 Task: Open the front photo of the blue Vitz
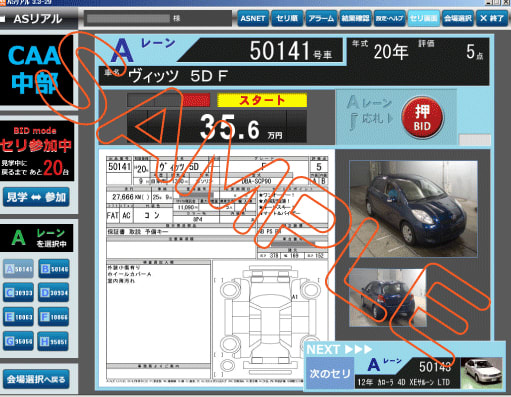point(413,209)
